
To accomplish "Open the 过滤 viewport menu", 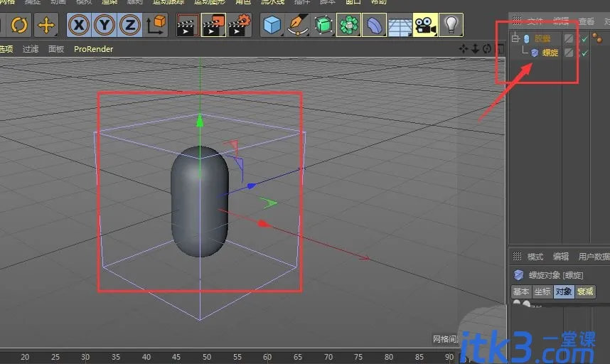I will pyautogui.click(x=31, y=49).
